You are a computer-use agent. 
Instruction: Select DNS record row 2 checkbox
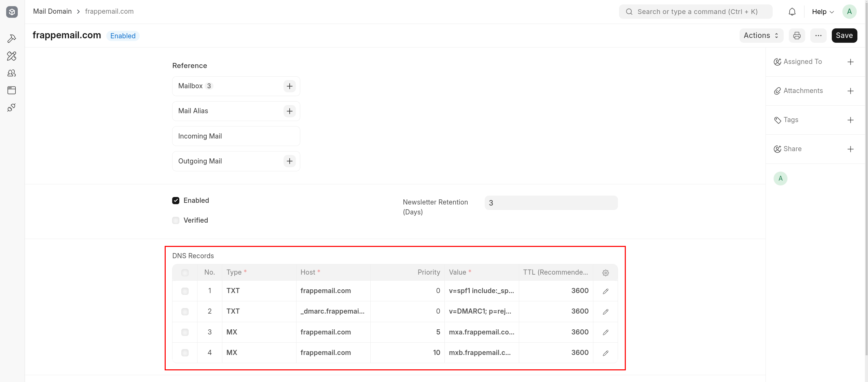tap(185, 311)
